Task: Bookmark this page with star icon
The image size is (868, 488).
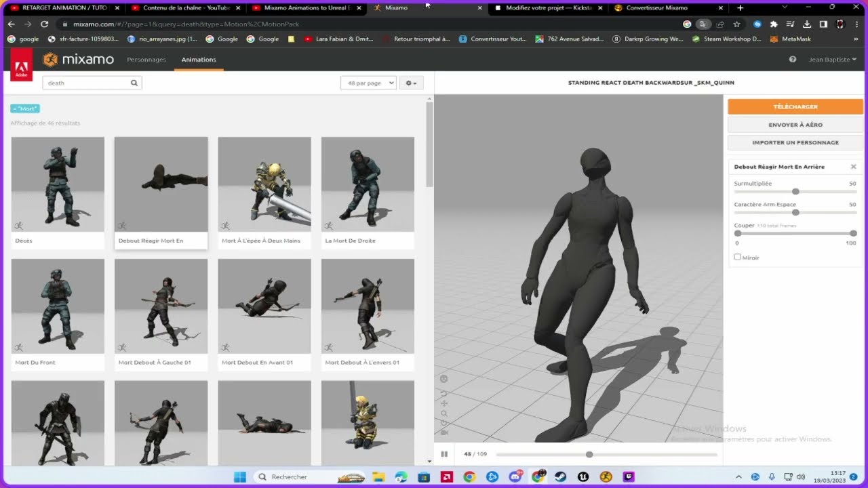Action: [736, 24]
